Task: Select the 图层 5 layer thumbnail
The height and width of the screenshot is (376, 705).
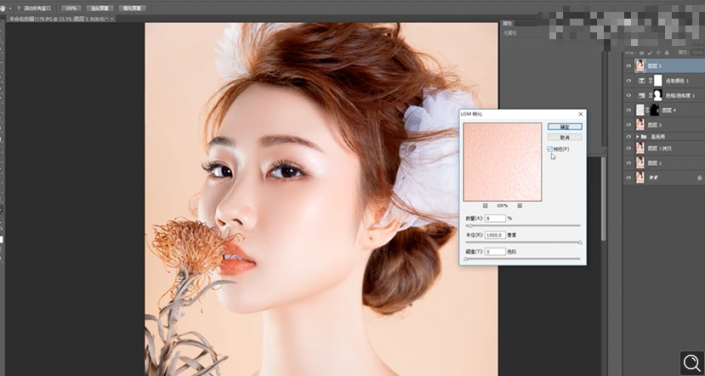Action: pyautogui.click(x=640, y=66)
